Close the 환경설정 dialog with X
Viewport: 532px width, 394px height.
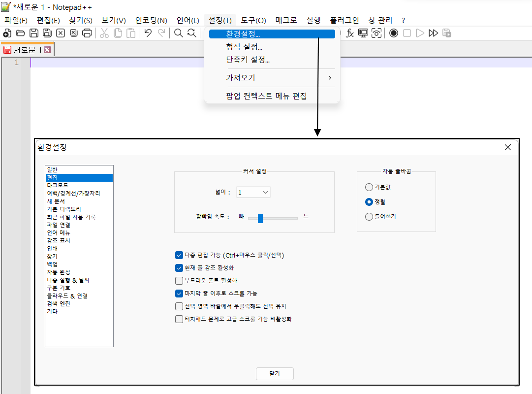point(507,147)
